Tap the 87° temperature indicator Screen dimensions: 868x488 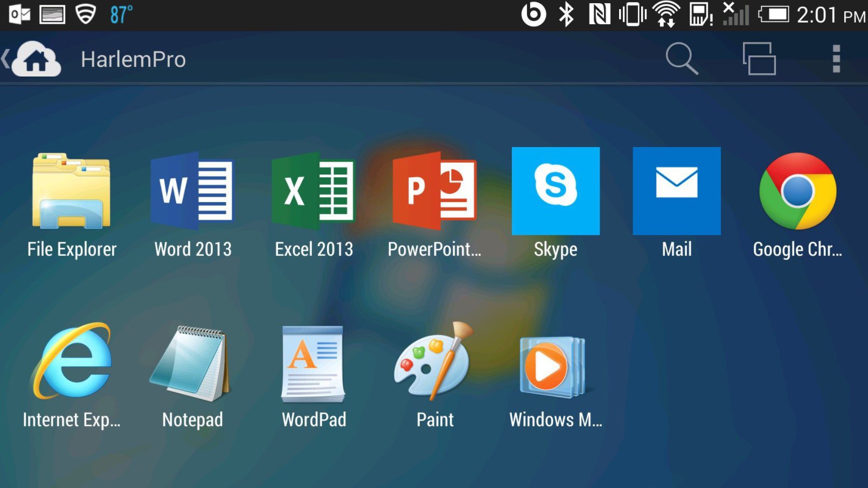tap(121, 15)
